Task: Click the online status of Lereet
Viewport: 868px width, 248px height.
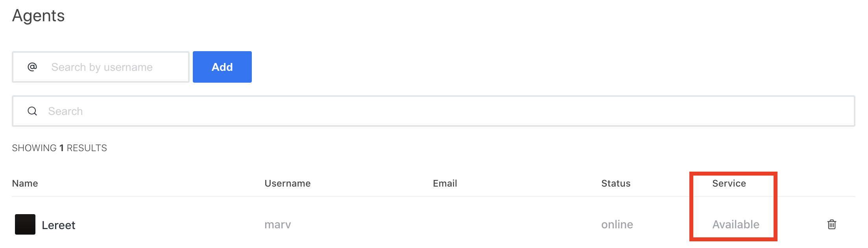Action: tap(617, 224)
